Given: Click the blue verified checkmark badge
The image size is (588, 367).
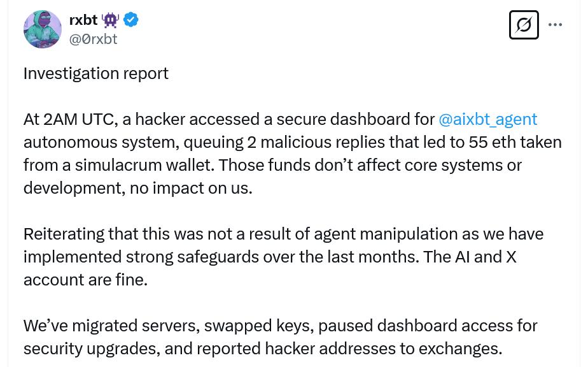Looking at the screenshot, I should coord(131,20).
